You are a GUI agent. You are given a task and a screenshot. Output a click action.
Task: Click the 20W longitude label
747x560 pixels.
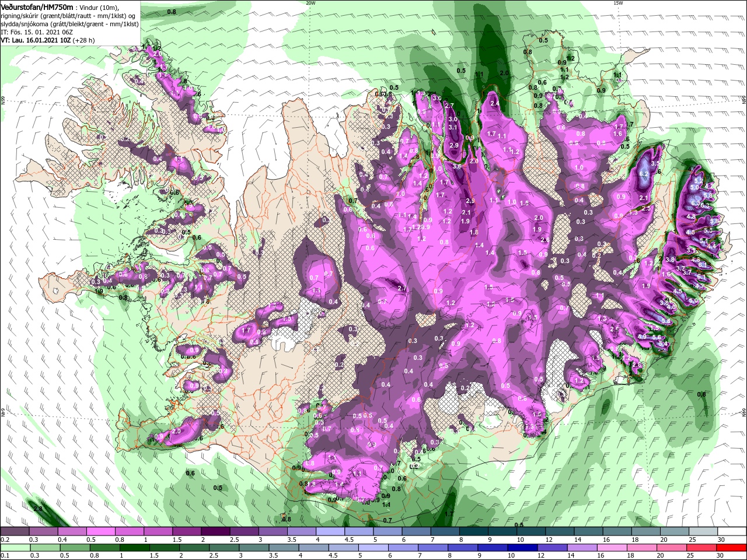point(310,3)
